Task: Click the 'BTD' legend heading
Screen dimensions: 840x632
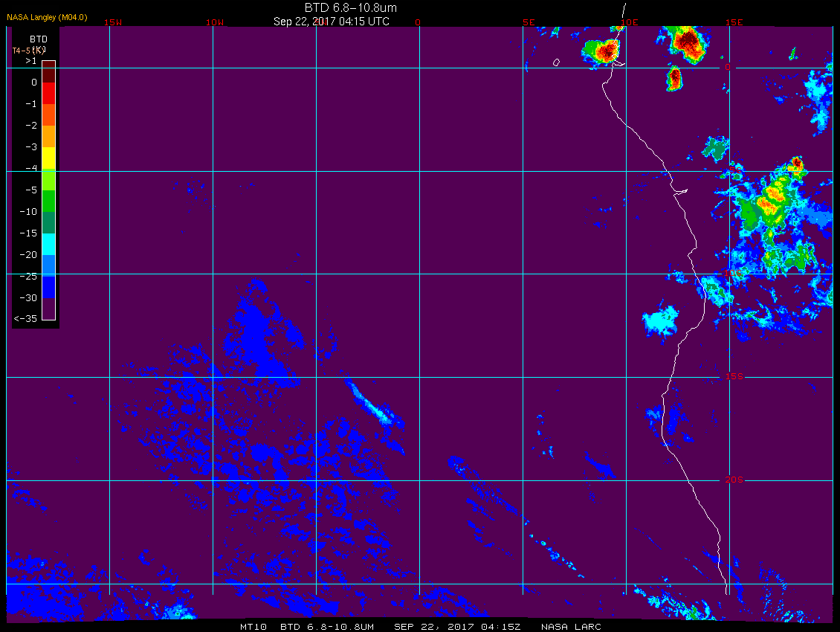Action: (x=39, y=39)
